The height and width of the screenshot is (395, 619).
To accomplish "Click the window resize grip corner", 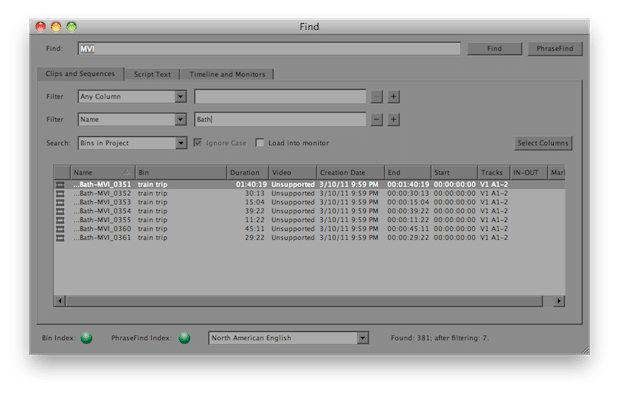I will point(585,350).
